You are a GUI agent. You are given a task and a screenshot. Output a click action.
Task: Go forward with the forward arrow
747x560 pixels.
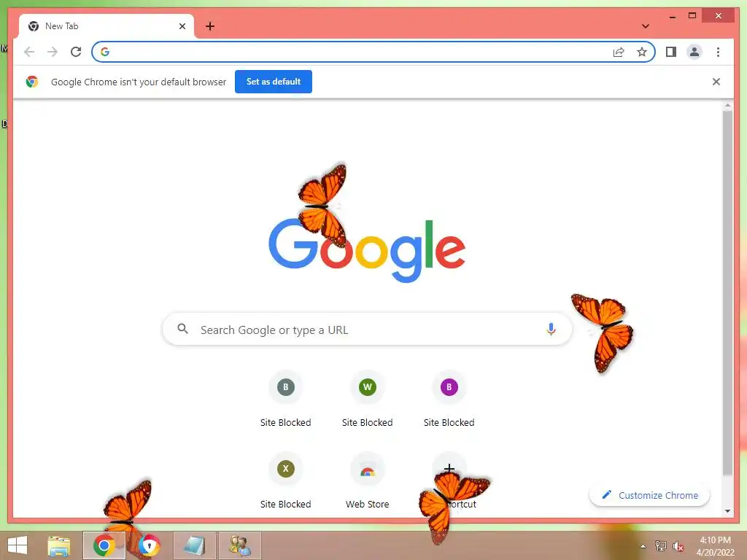click(53, 52)
